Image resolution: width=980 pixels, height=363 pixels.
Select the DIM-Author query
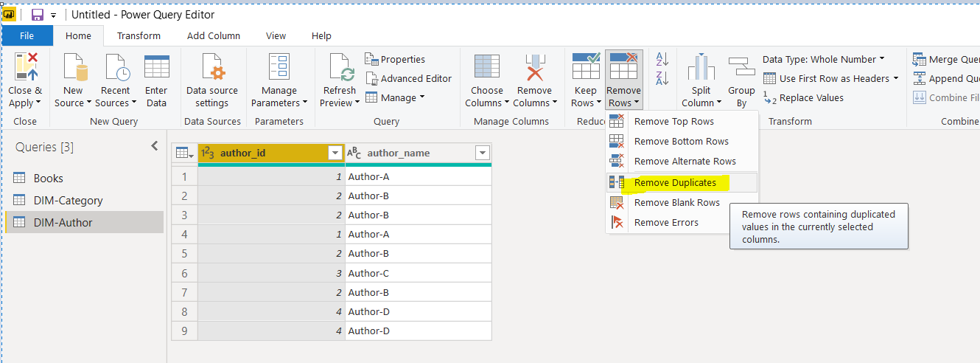point(84,222)
